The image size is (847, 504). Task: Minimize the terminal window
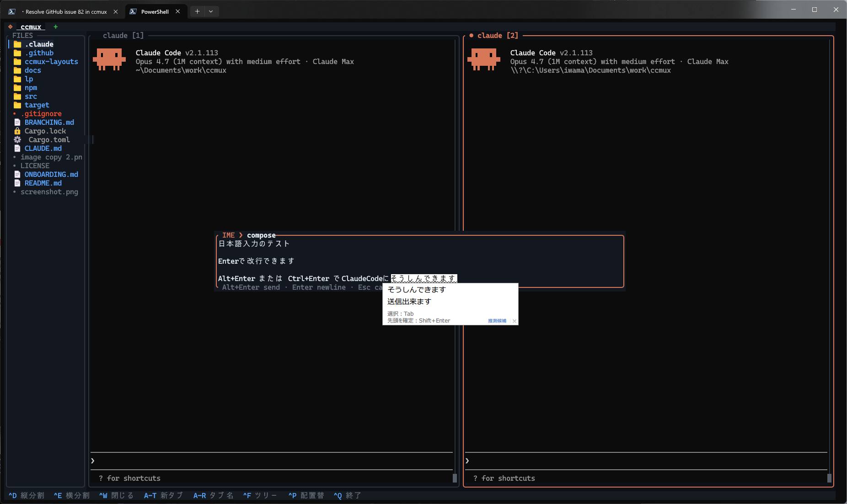[793, 10]
